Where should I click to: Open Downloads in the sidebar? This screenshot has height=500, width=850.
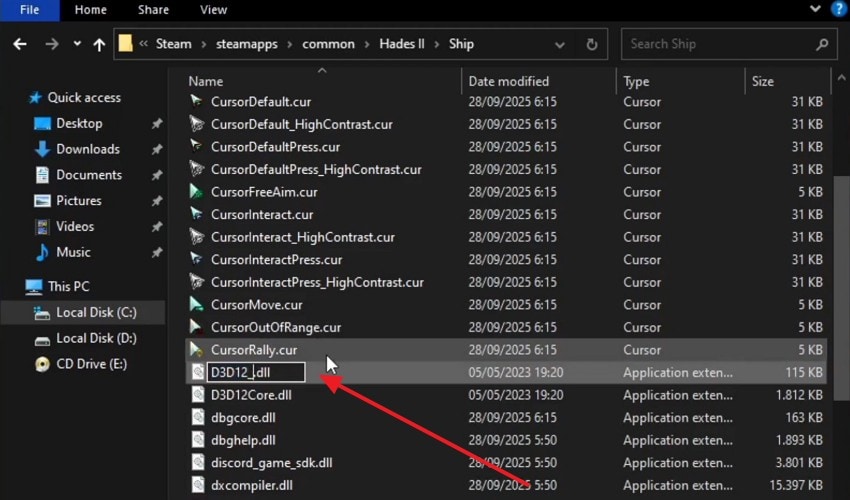[x=88, y=149]
